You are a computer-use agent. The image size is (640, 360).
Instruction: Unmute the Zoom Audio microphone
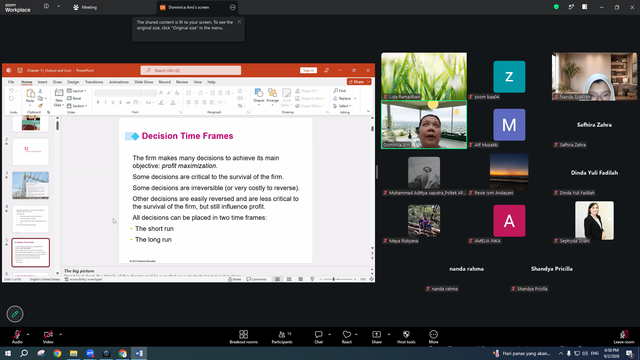17,336
